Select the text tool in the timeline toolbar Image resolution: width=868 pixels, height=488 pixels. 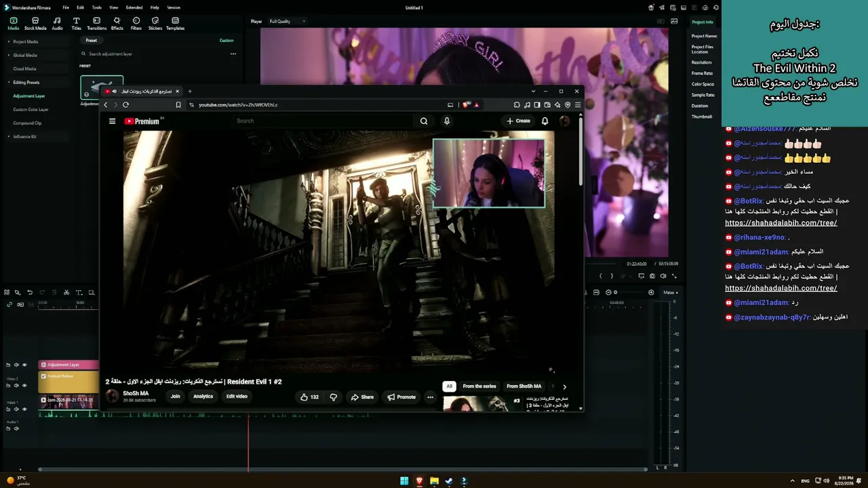point(79,293)
